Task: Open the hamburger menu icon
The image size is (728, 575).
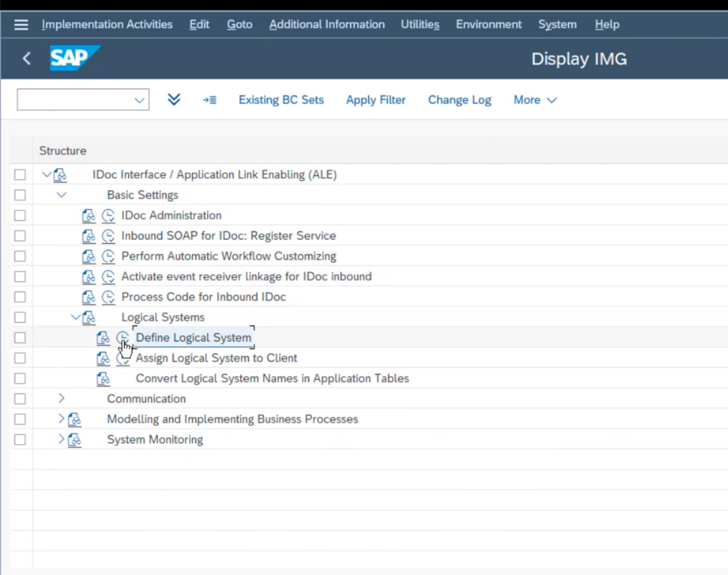Action: pyautogui.click(x=21, y=24)
